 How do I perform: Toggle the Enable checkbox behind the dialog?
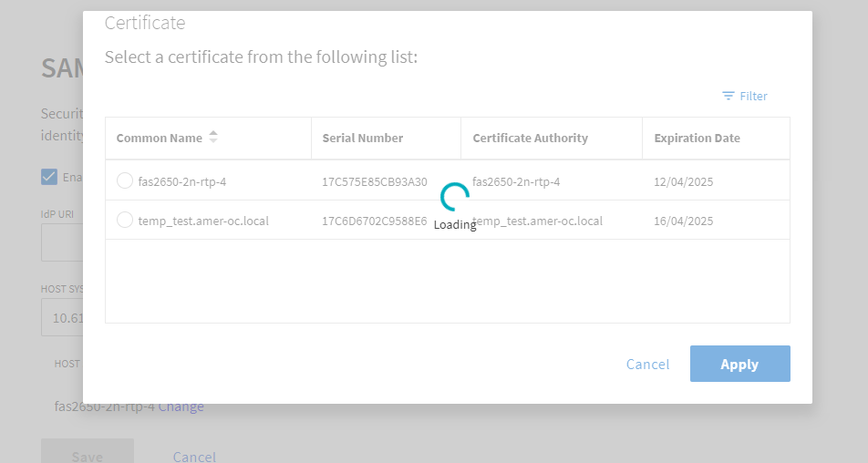click(x=49, y=177)
